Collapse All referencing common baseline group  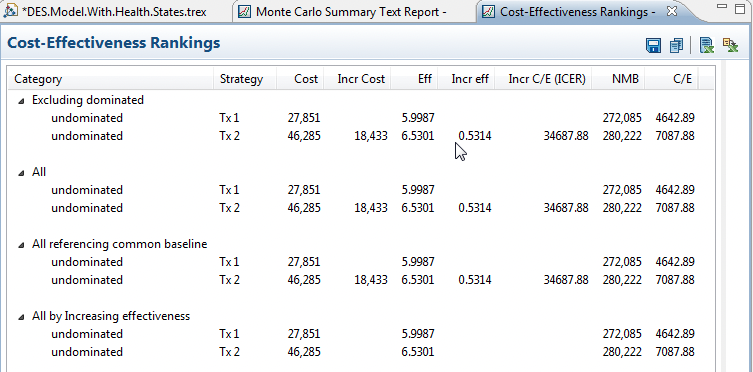21,245
